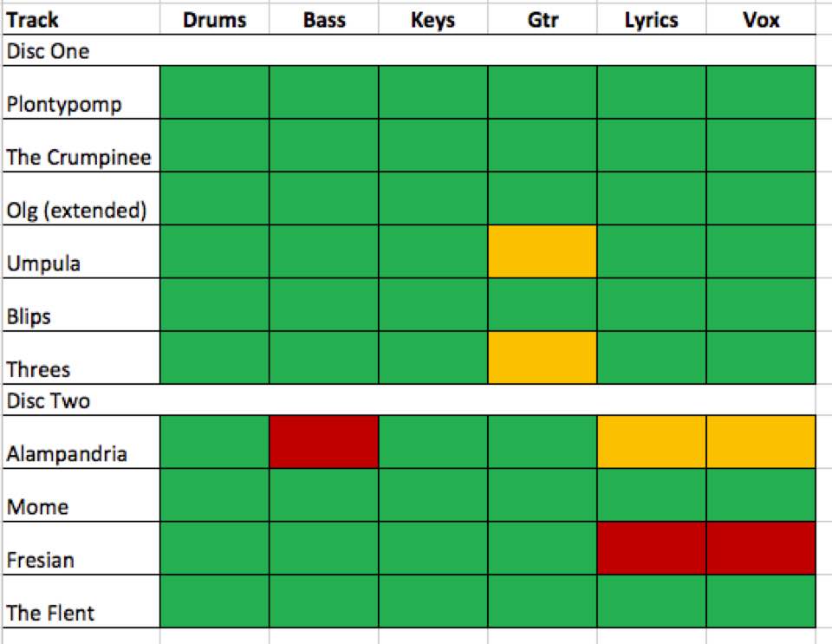
Task: Select the green Drums cell for Blips
Action: click(214, 304)
